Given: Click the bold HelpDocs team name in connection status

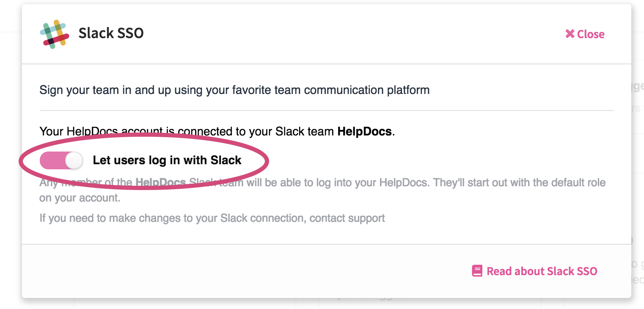Looking at the screenshot, I should point(364,131).
